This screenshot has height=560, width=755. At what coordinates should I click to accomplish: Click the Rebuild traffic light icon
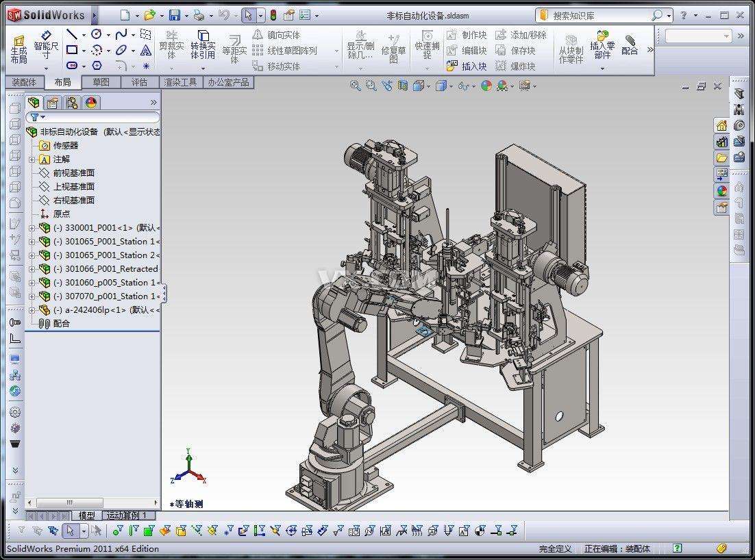[273, 15]
